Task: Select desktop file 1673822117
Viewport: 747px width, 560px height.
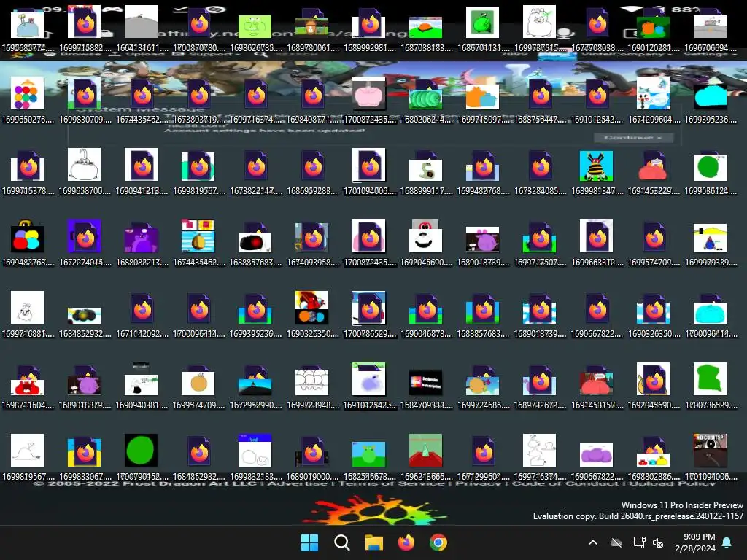Action: click(x=255, y=172)
